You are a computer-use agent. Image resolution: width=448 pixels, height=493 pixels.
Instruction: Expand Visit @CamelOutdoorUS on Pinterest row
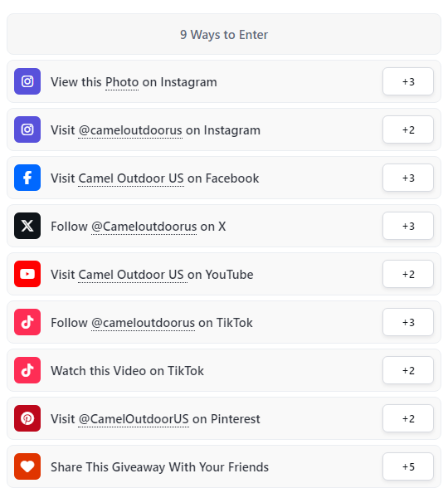coord(224,418)
